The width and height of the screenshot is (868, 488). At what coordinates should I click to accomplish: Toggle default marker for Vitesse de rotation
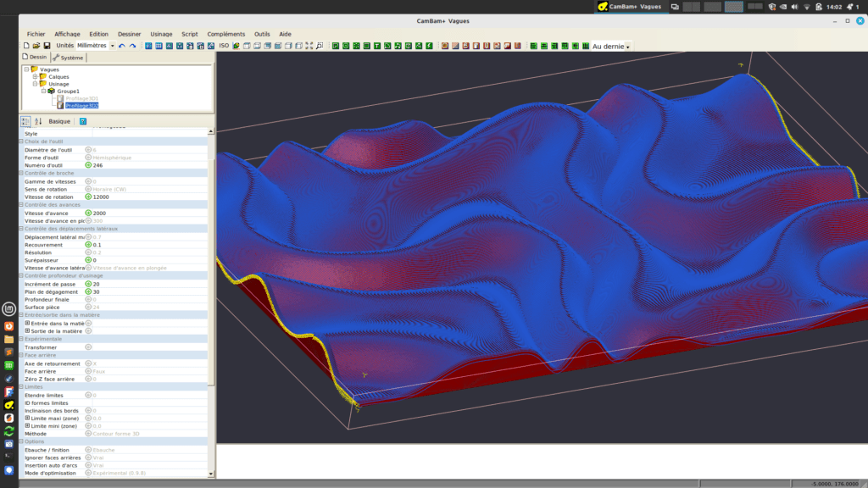coord(88,197)
